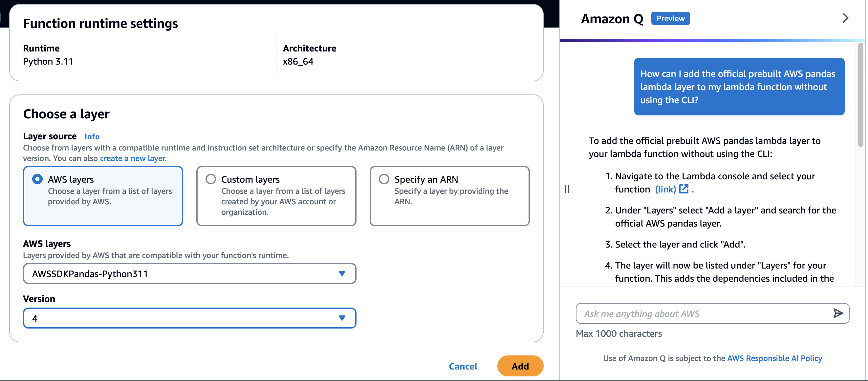
Task: Follow the create a new layer link
Action: 133,158
